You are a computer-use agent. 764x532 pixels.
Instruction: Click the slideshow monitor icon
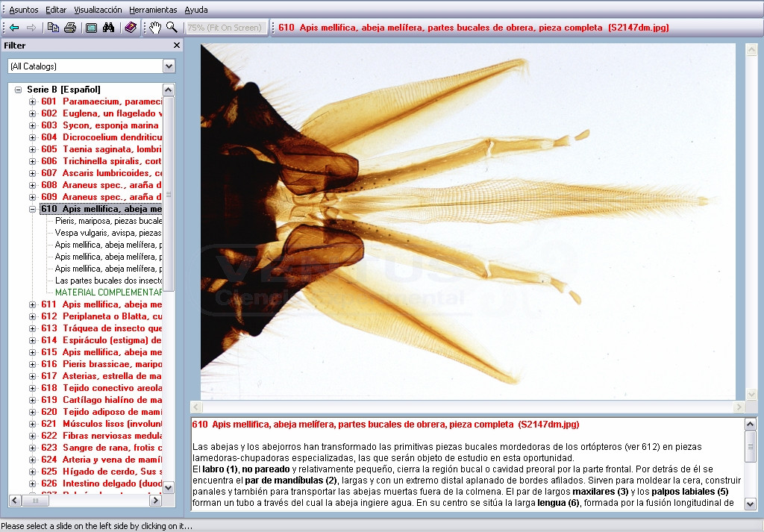coord(91,28)
